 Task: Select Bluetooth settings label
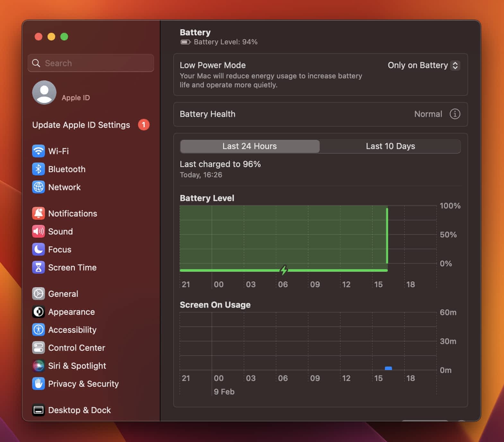pos(67,169)
